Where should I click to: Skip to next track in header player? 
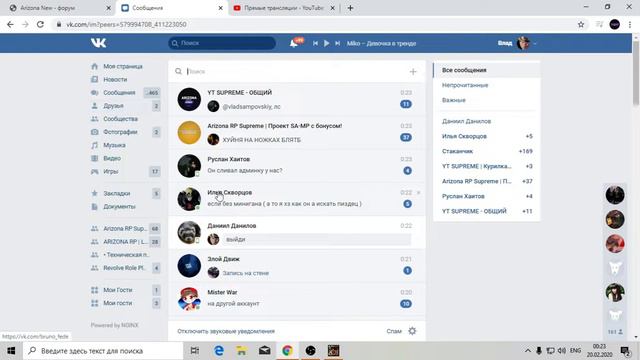337,43
